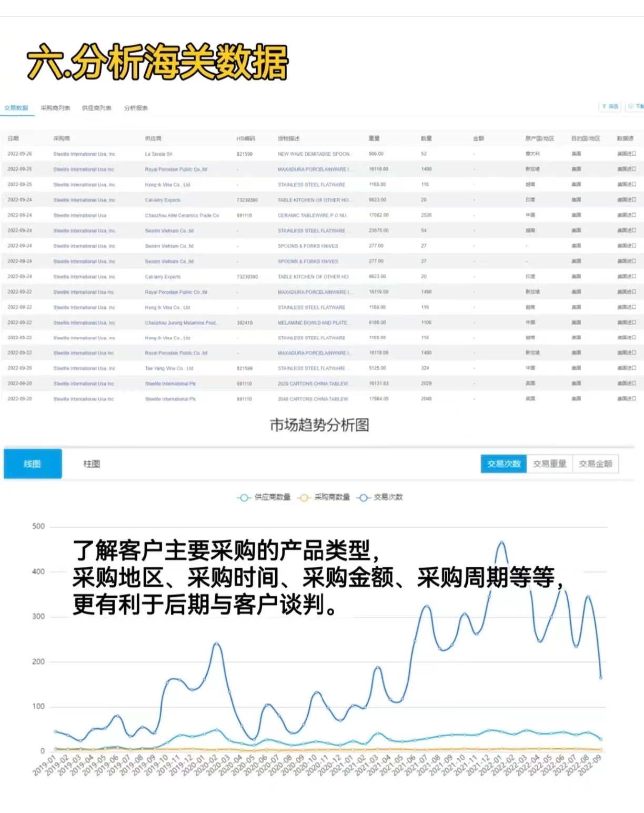This screenshot has height=813, width=644.
Task: Click the HS编码 column header
Action: (246, 138)
